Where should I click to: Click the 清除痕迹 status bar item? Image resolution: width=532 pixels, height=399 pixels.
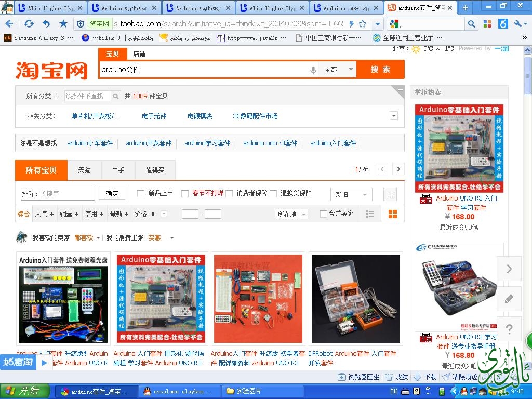click(460, 377)
